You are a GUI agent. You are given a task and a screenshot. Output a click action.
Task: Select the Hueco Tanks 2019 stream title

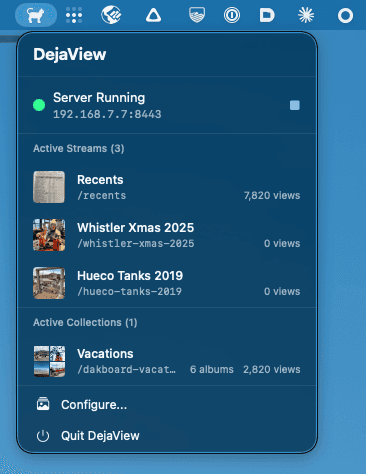130,276
